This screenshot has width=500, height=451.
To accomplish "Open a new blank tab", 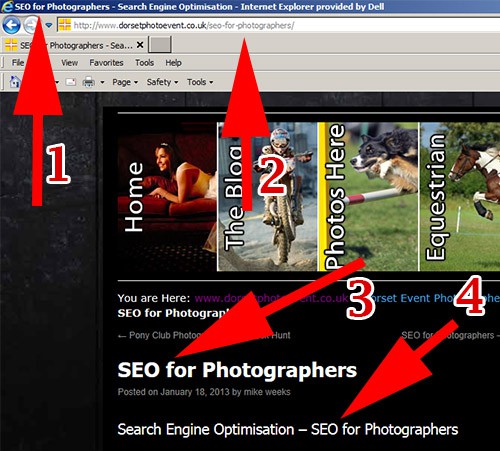I will point(160,45).
